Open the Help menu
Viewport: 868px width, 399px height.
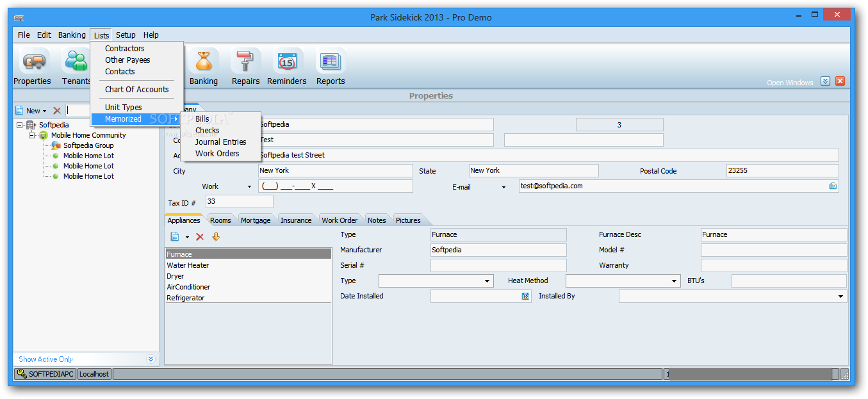click(151, 35)
